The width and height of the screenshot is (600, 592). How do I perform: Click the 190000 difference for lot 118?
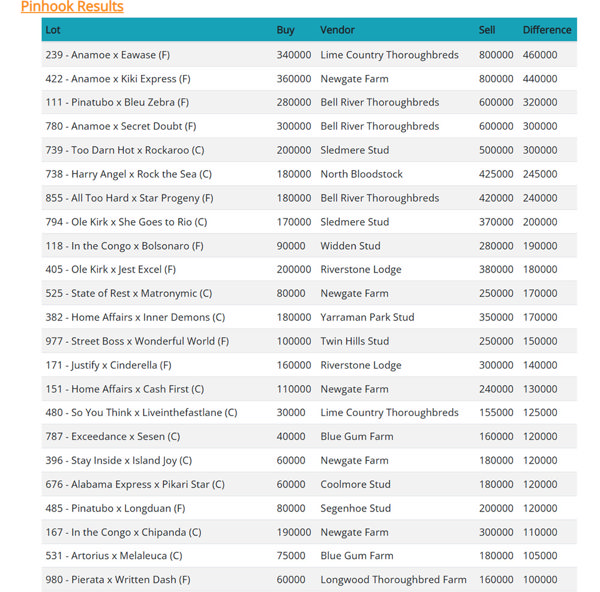(540, 246)
